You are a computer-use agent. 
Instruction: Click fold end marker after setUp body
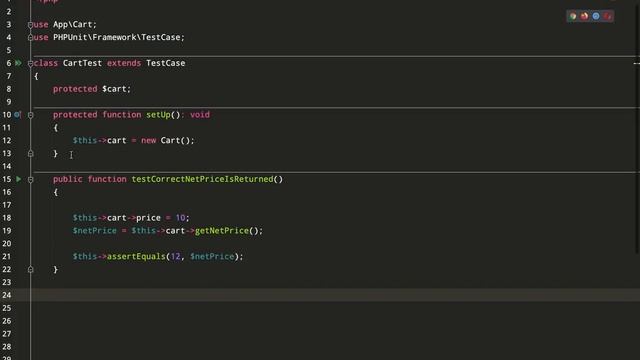[30, 153]
